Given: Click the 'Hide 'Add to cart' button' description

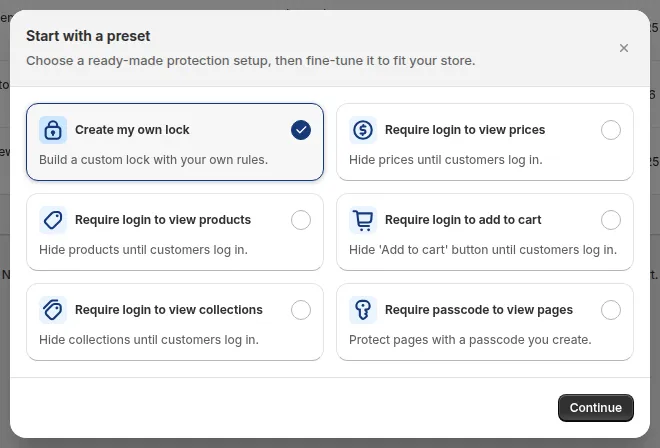Looking at the screenshot, I should click(x=483, y=250).
